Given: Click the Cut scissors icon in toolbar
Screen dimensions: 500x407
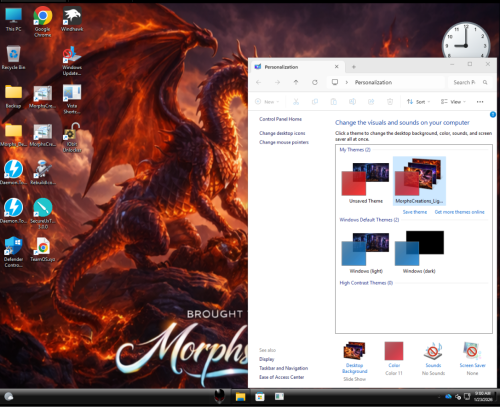Looking at the screenshot, I should click(296, 102).
